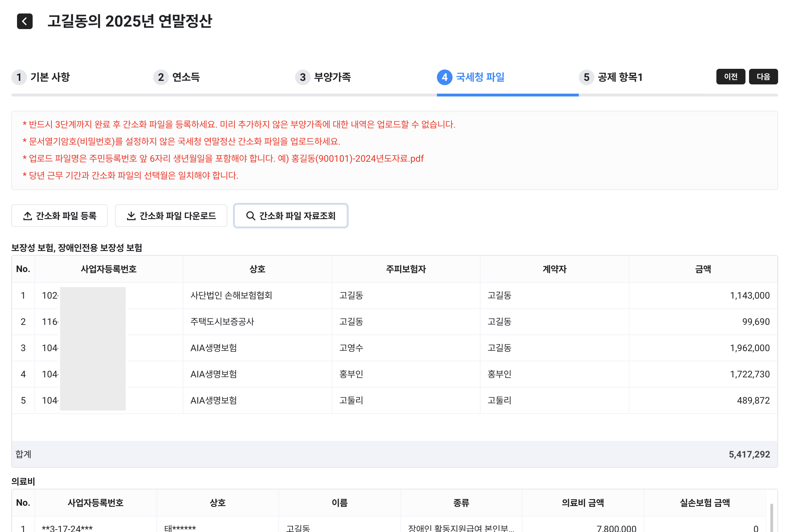Click the magnifier icon on 간소화 파일 자료조회

(x=250, y=216)
